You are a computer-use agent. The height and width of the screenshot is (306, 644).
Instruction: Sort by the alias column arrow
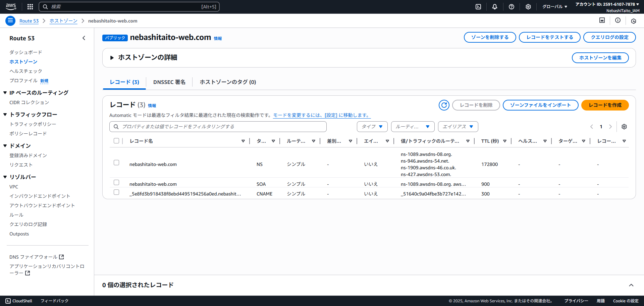coord(387,141)
